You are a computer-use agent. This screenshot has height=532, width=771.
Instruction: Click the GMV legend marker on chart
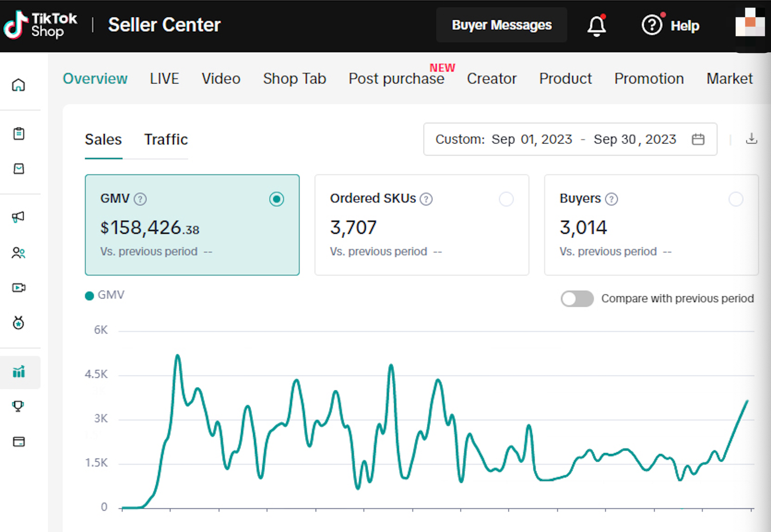(x=89, y=295)
